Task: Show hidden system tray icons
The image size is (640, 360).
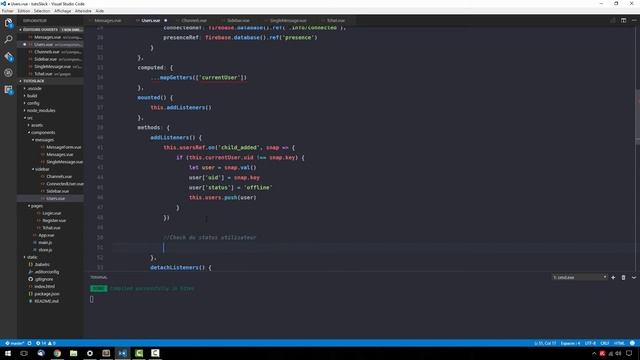Action: 594,353
